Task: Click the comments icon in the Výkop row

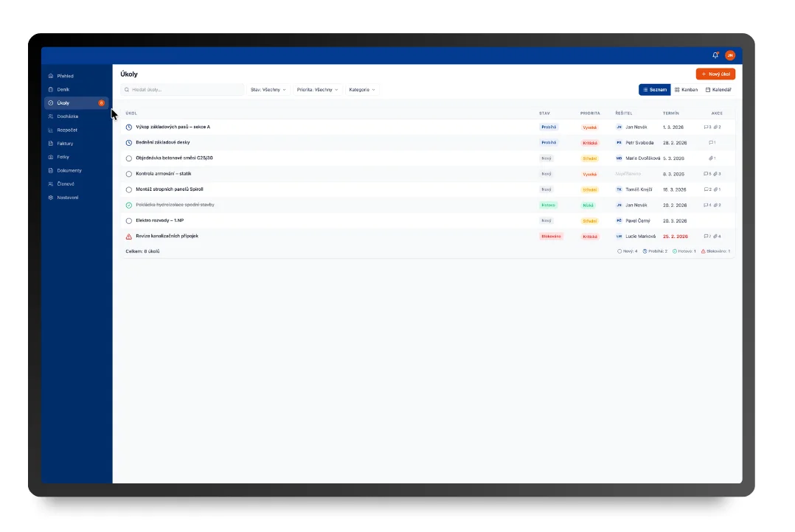Action: (707, 127)
